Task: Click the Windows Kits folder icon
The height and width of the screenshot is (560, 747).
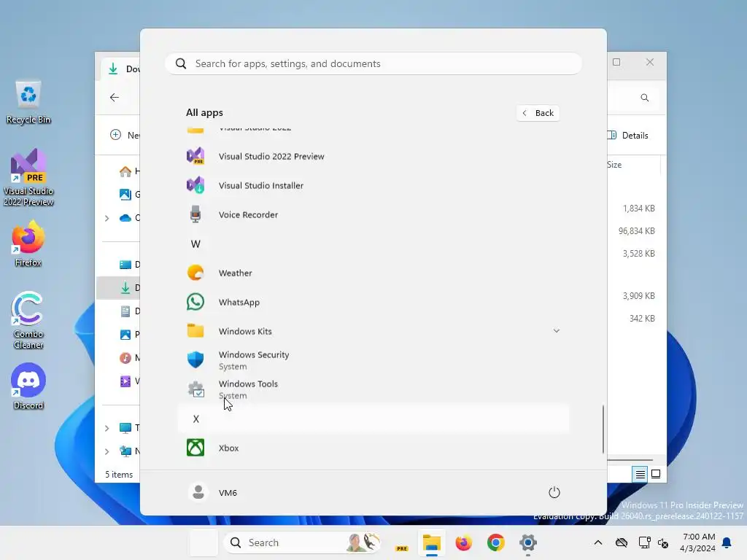Action: (196, 331)
